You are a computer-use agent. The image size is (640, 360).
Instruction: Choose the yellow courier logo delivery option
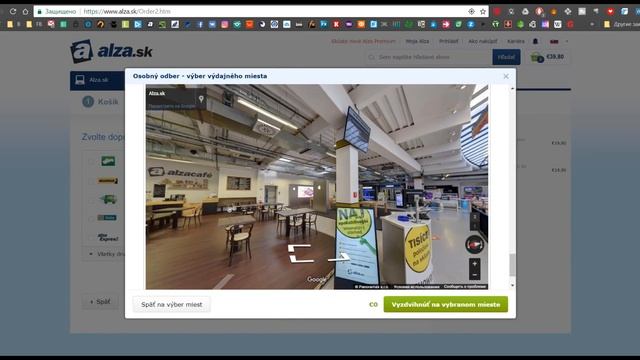click(x=108, y=180)
